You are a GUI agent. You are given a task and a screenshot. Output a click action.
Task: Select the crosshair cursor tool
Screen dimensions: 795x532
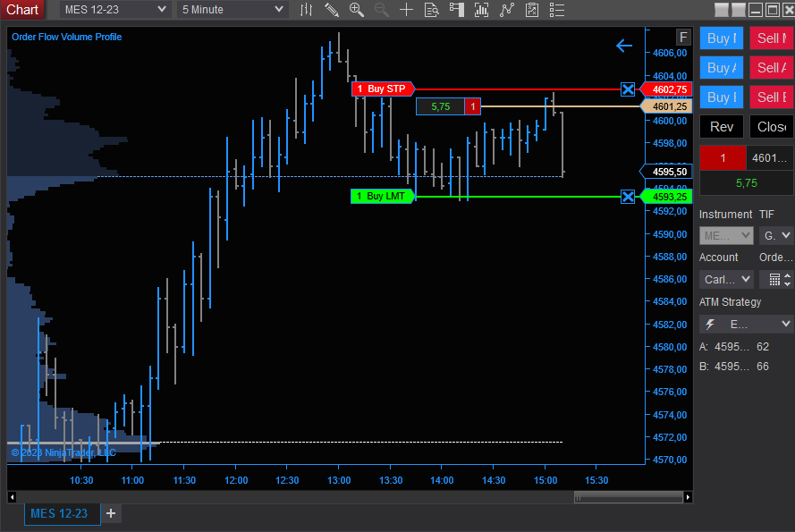406,10
